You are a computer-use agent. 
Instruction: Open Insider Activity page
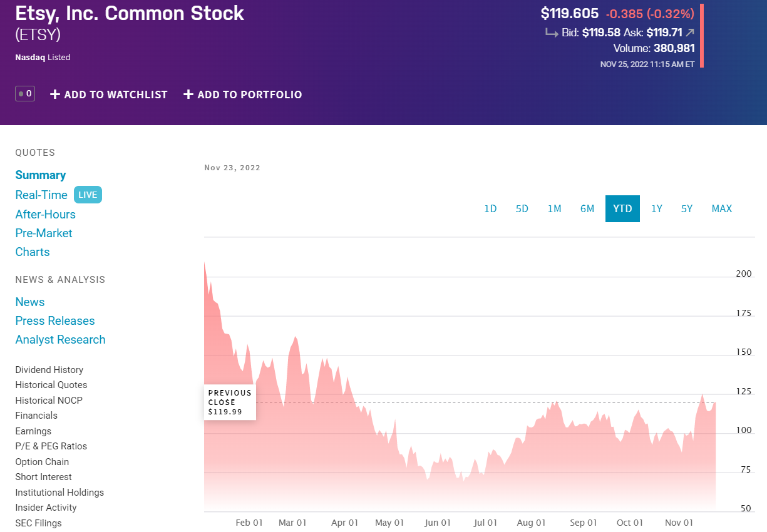(x=46, y=508)
